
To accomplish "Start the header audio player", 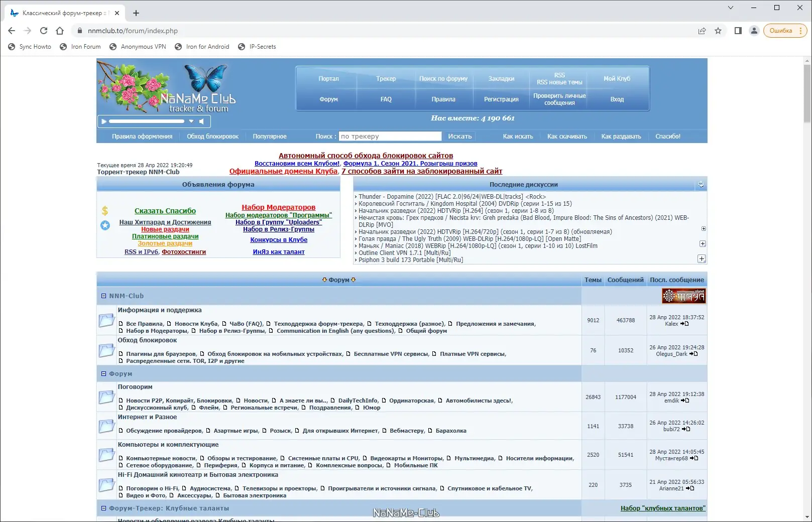I will click(104, 121).
